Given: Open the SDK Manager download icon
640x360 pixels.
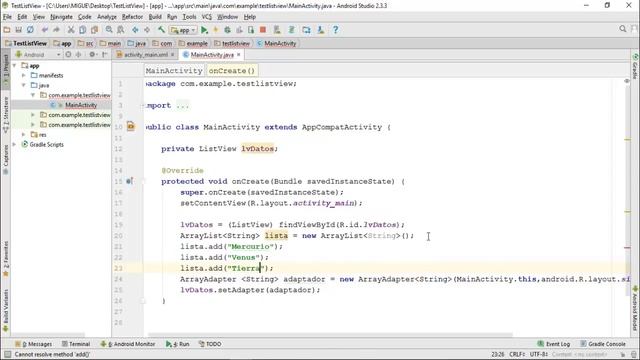Looking at the screenshot, I should click(x=321, y=30).
